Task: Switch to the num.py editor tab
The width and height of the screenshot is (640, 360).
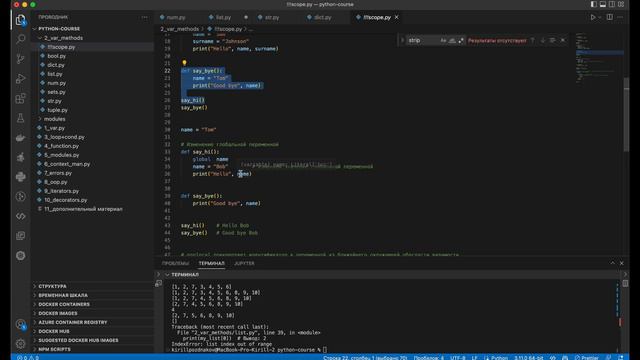Action: (176, 17)
